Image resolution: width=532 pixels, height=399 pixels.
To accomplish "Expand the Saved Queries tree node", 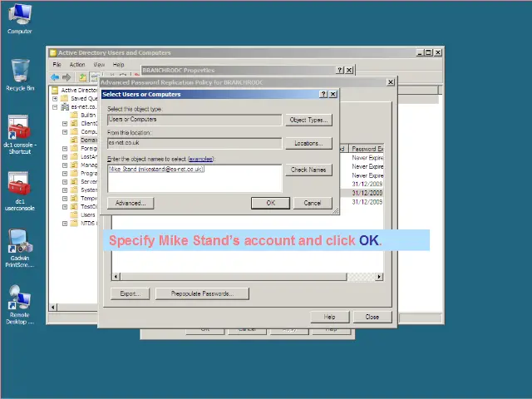I will click(55, 98).
